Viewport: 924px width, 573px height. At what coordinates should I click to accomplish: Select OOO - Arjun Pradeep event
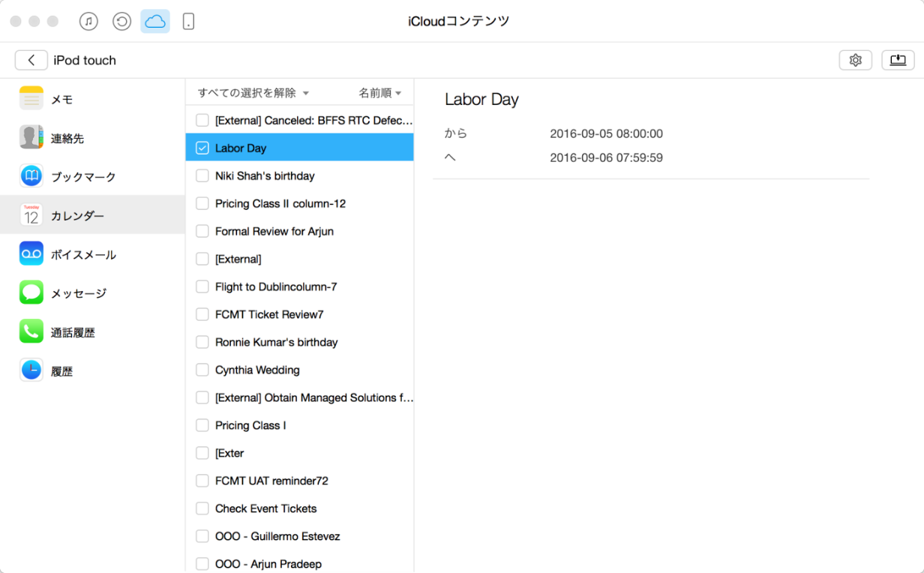pos(300,563)
